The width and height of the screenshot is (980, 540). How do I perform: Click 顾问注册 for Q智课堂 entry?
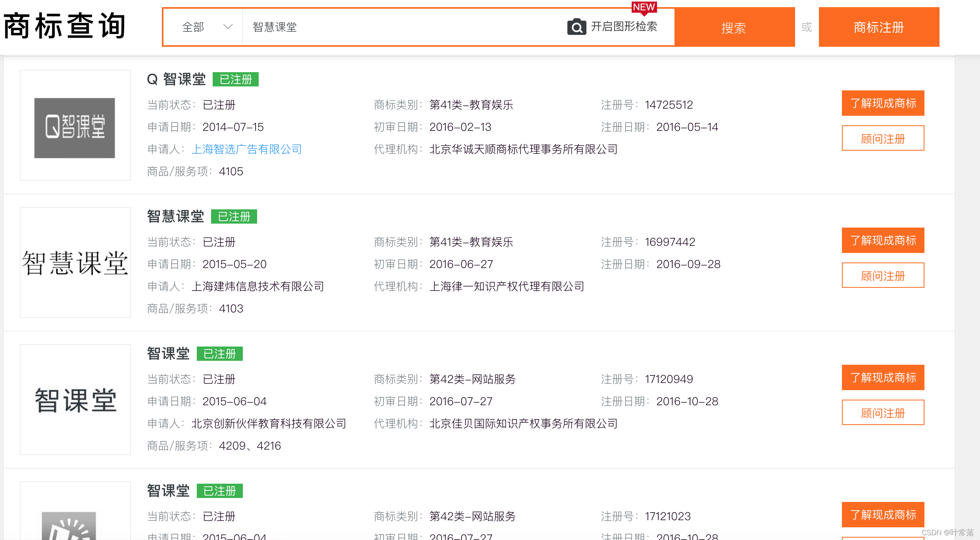coord(883,138)
